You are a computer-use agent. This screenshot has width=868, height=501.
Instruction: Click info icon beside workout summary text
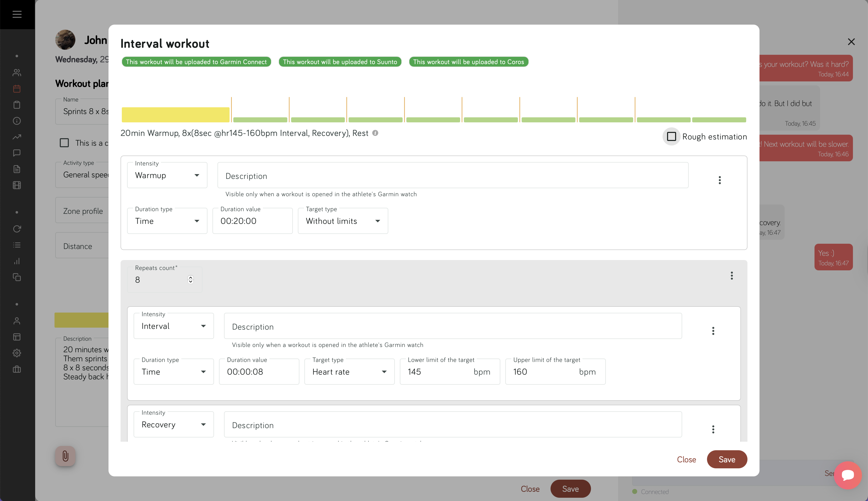(375, 133)
